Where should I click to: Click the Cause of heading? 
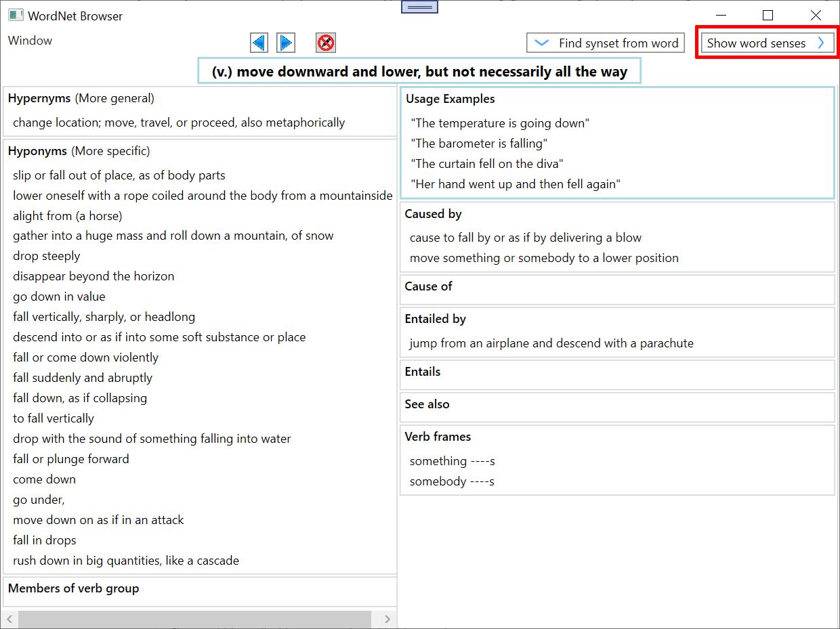[x=428, y=286]
